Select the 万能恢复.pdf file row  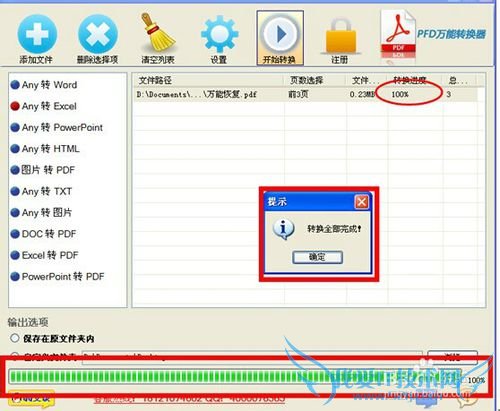coord(306,94)
